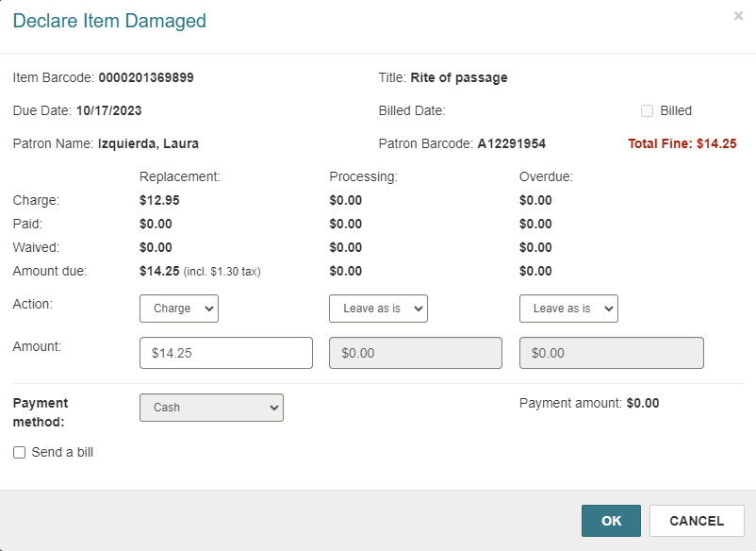The height and width of the screenshot is (551, 756).
Task: Click the patron name Izquierda, Laura
Action: 149,143
